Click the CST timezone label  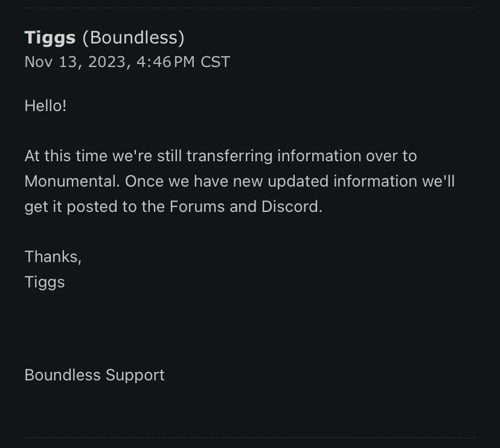coord(216,62)
